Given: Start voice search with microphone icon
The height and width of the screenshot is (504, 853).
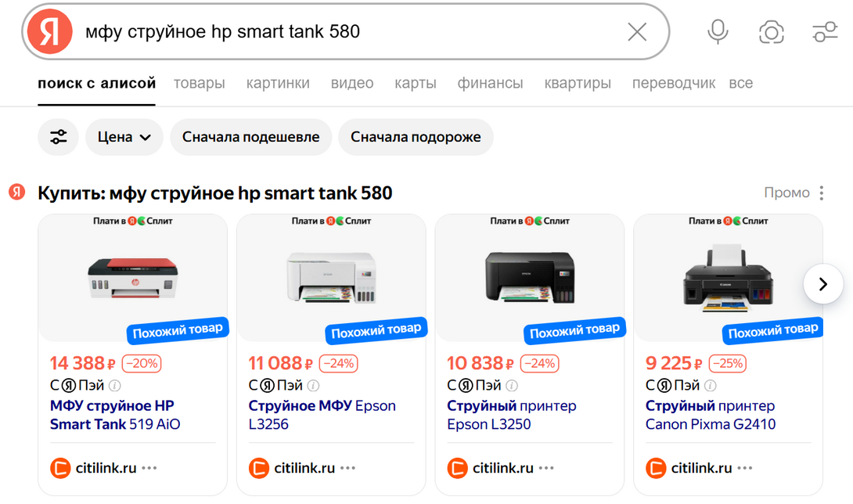Looking at the screenshot, I should 718,32.
